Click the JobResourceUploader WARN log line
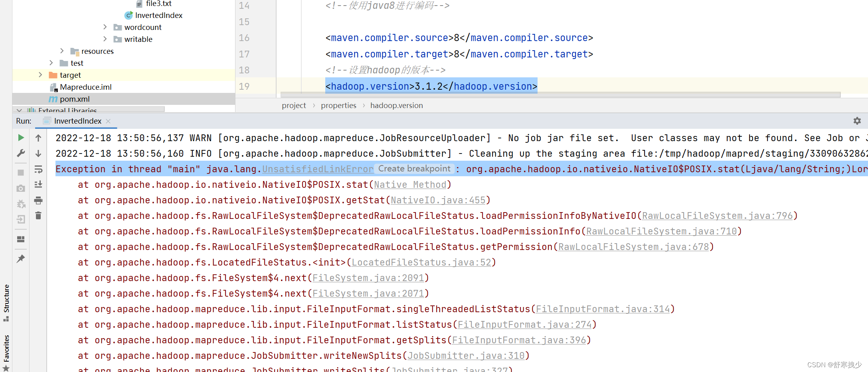868x372 pixels. [461, 138]
